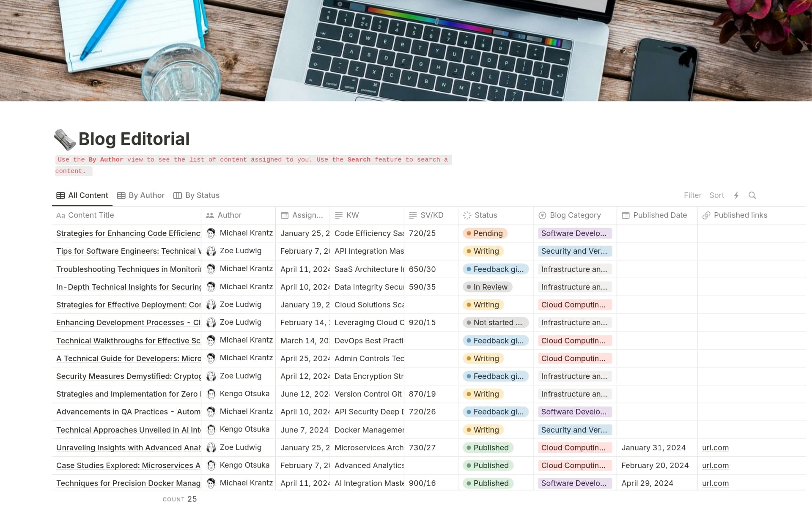Image resolution: width=812 pixels, height=507 pixels.
Task: Click the automations lightning bolt icon
Action: pos(736,195)
